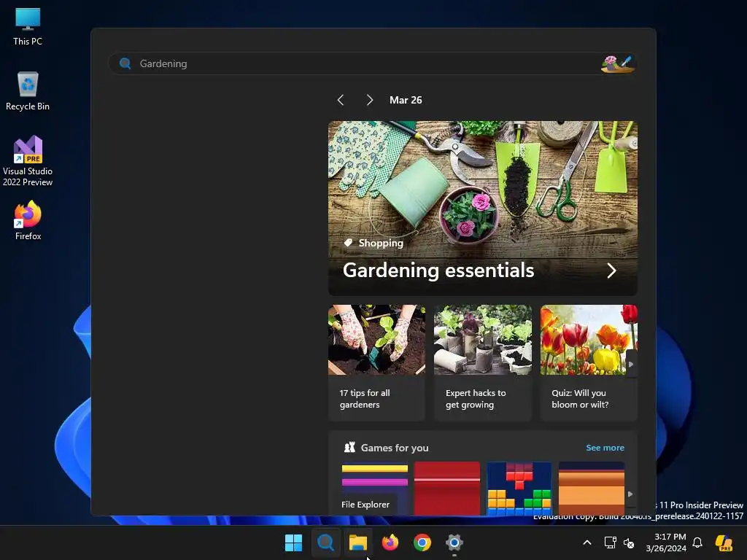Open Settings gear from the taskbar
Screen dimensions: 747x560
454,542
